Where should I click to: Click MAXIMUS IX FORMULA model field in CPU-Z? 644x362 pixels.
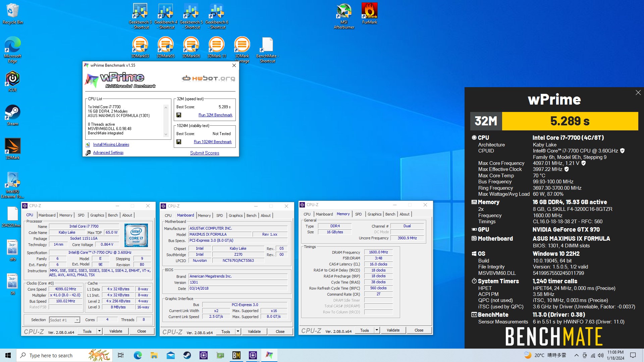point(220,234)
